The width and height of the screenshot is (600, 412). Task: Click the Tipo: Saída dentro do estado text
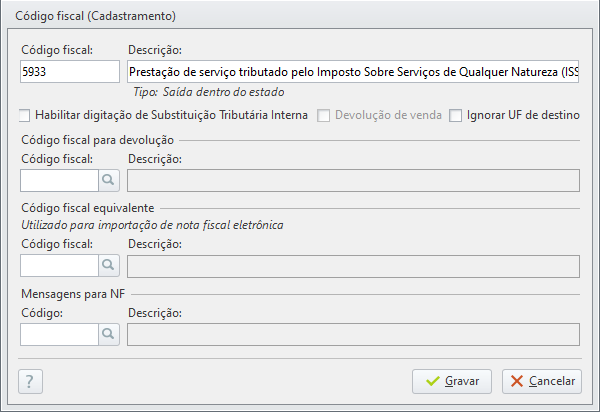click(209, 92)
